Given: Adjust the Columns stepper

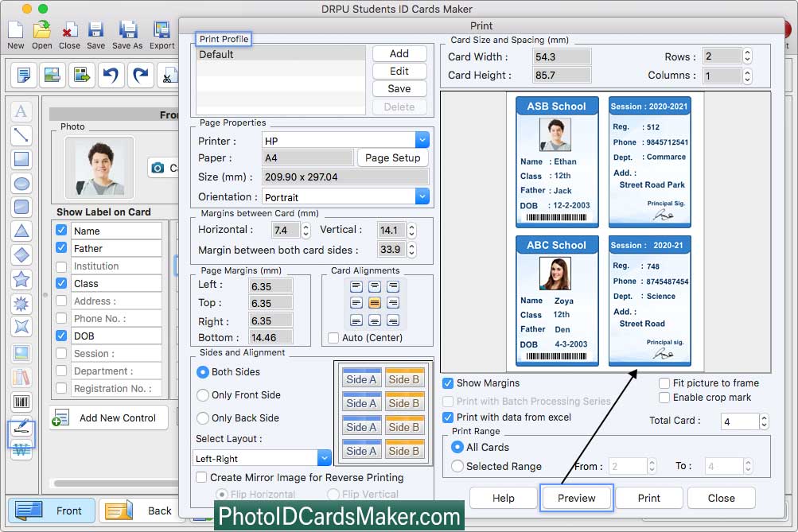Looking at the screenshot, I should click(747, 76).
